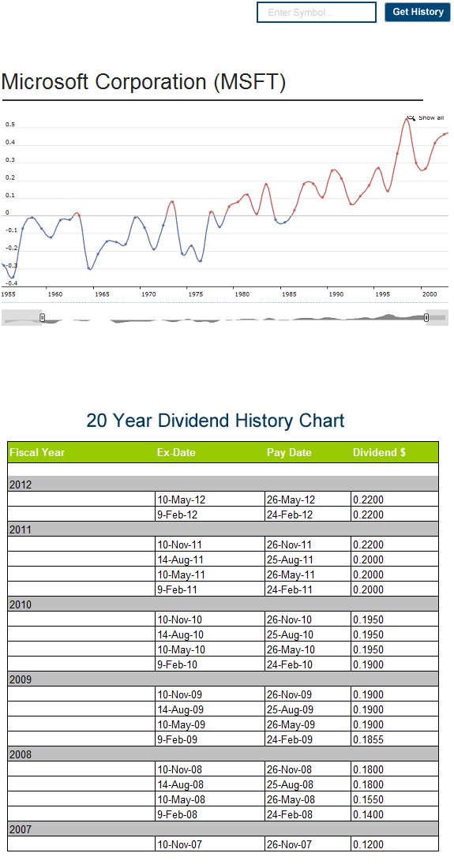
Task: Click the 1980 label on the chart axis
Action: (x=242, y=294)
